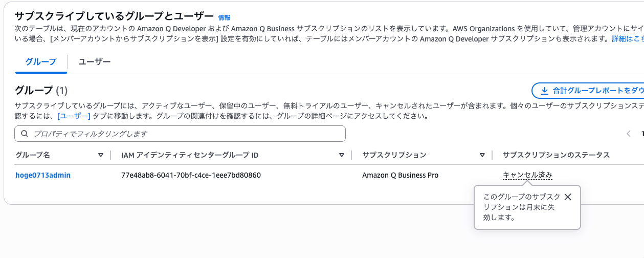Follow the 詳細はこちら link
644x258 pixels.
pos(628,39)
